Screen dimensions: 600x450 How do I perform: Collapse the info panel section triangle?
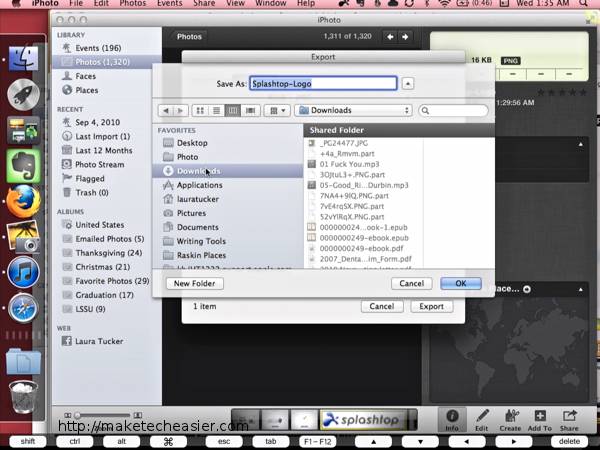580,144
